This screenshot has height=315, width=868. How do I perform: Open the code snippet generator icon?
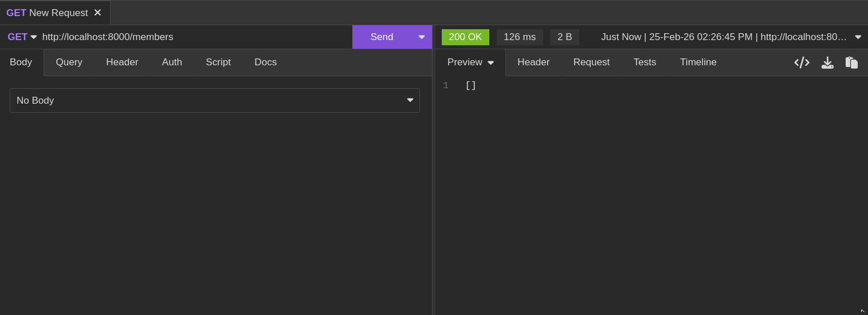(802, 62)
